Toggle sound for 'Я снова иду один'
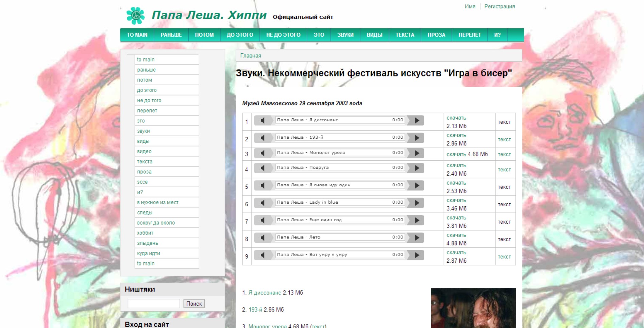Viewport: 644px width, 328px height. (263, 185)
